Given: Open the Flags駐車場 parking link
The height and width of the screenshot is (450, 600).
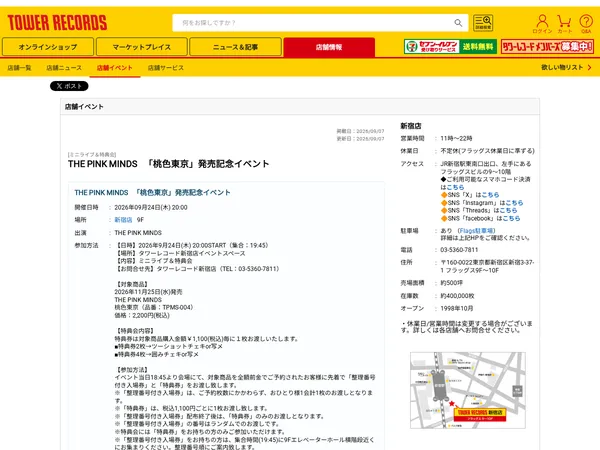Looking at the screenshot, I should click(x=476, y=231).
